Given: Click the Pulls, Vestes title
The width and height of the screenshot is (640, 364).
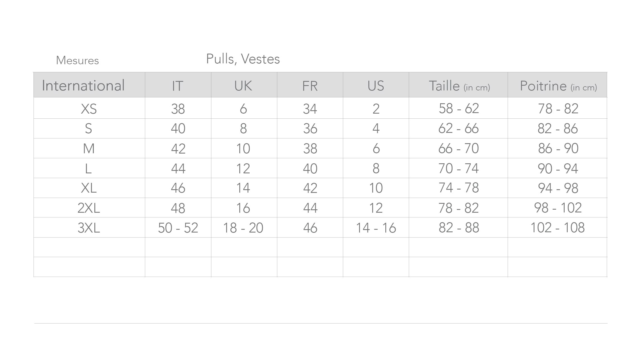Looking at the screenshot, I should [x=243, y=59].
